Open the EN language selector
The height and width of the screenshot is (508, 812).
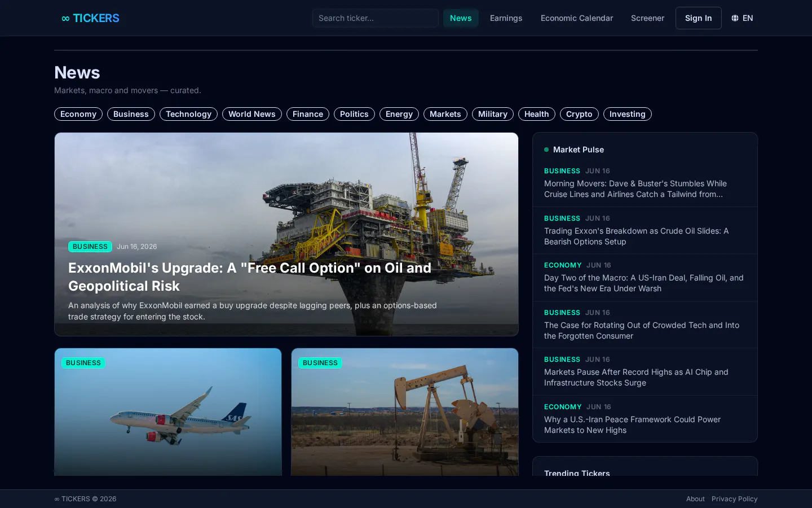(742, 18)
